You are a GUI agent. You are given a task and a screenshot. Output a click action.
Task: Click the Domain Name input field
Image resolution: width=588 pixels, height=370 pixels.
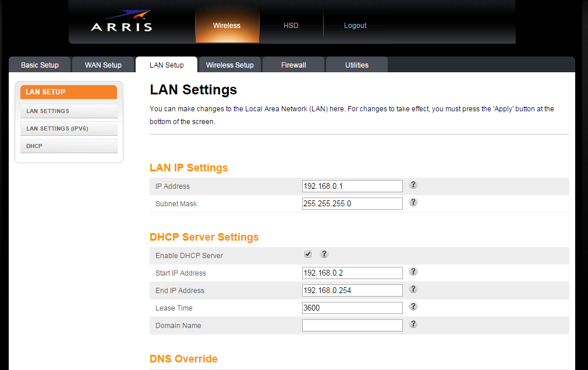tap(352, 325)
